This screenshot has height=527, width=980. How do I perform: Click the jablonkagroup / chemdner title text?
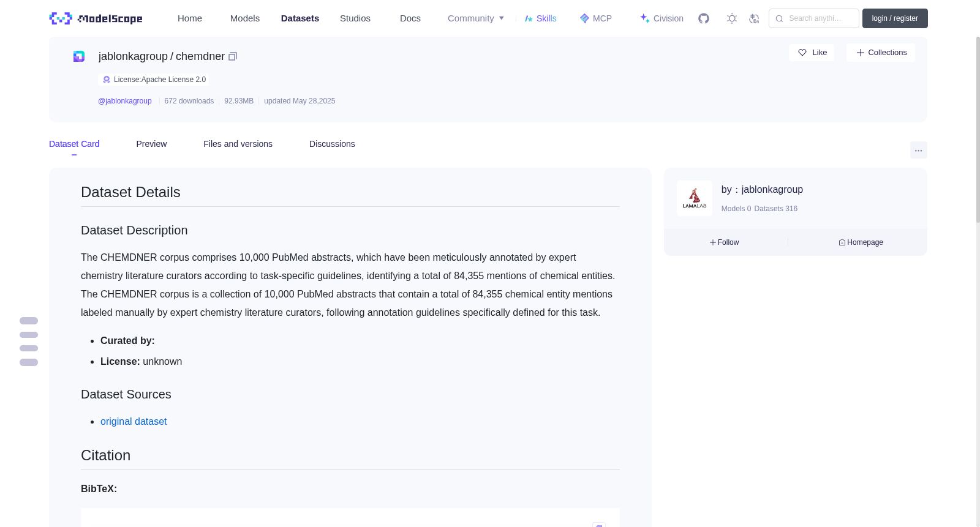(162, 56)
